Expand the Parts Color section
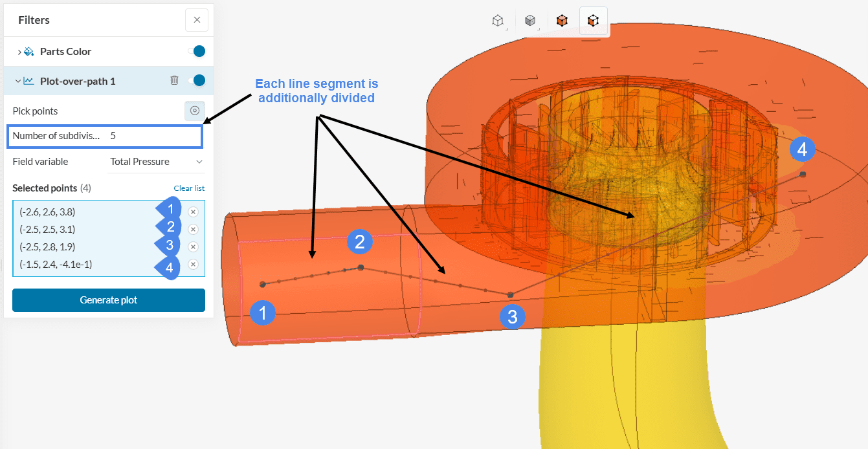The width and height of the screenshot is (868, 449). 19,52
